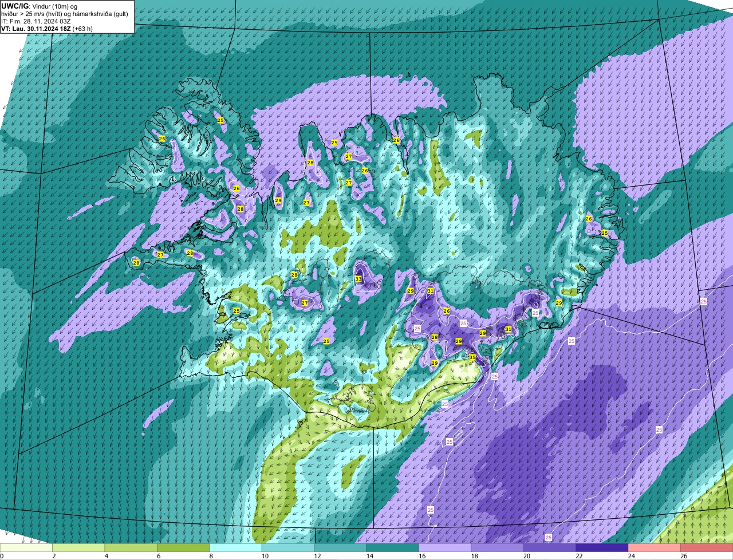Image resolution: width=733 pixels, height=560 pixels.
Task: Click legend tick label 14
Action: point(369,556)
